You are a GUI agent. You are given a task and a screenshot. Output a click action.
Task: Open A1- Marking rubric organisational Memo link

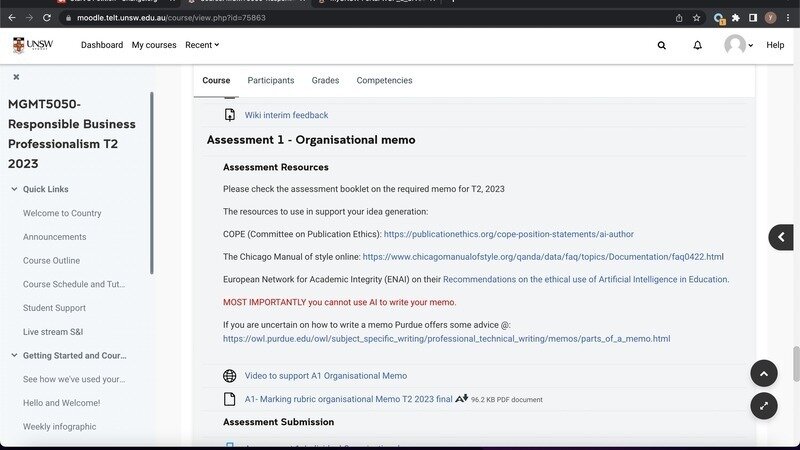click(x=348, y=399)
